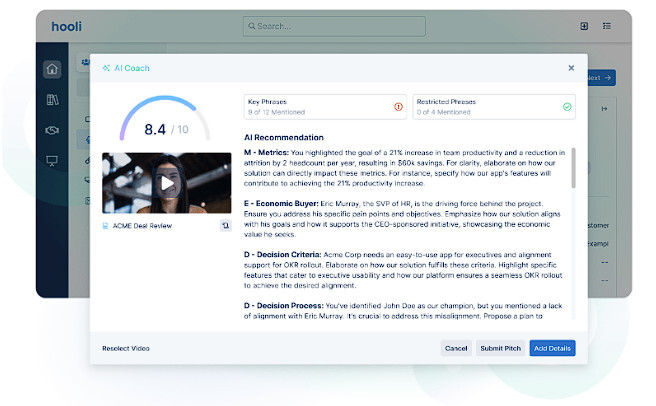
Task: Click the Cancel button
Action: click(x=456, y=348)
